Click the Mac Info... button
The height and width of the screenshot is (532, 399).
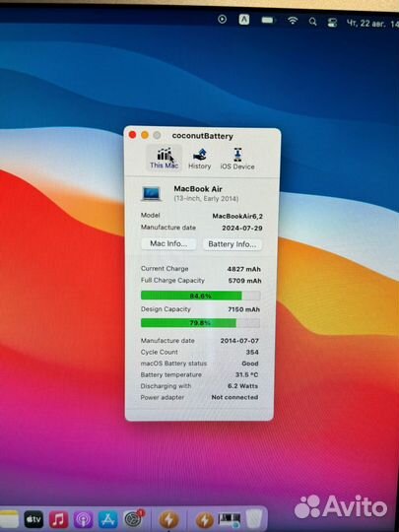pyautogui.click(x=168, y=243)
